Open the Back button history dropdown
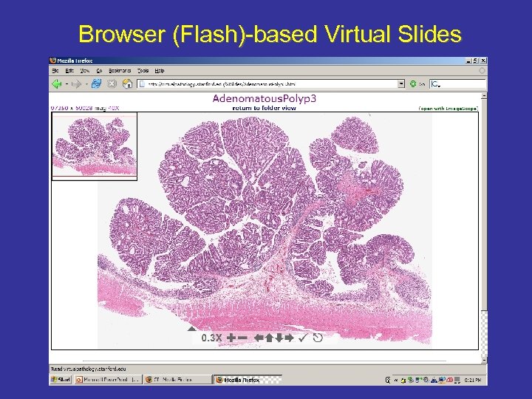The width and height of the screenshot is (532, 399). tap(66, 83)
